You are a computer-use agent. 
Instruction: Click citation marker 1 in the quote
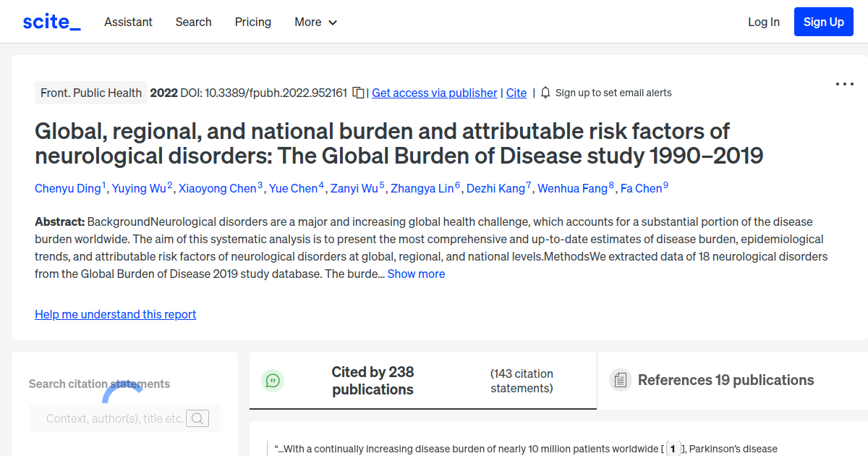pyautogui.click(x=673, y=449)
